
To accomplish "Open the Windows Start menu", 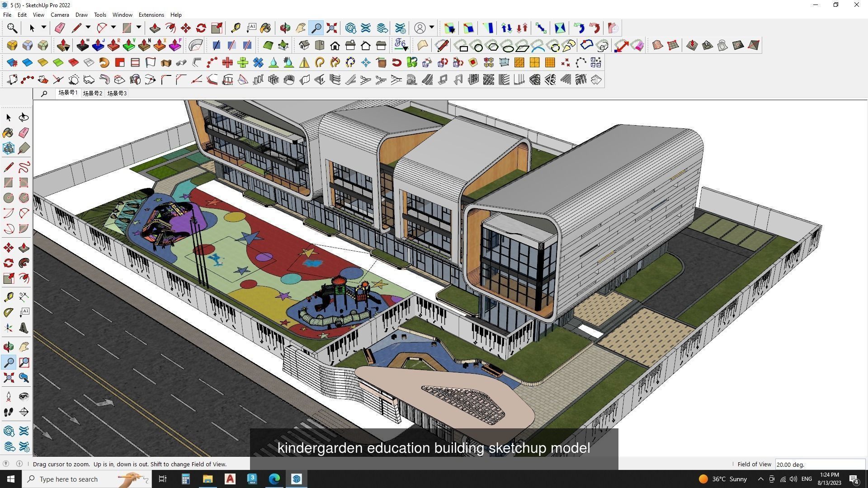I will click(x=11, y=479).
